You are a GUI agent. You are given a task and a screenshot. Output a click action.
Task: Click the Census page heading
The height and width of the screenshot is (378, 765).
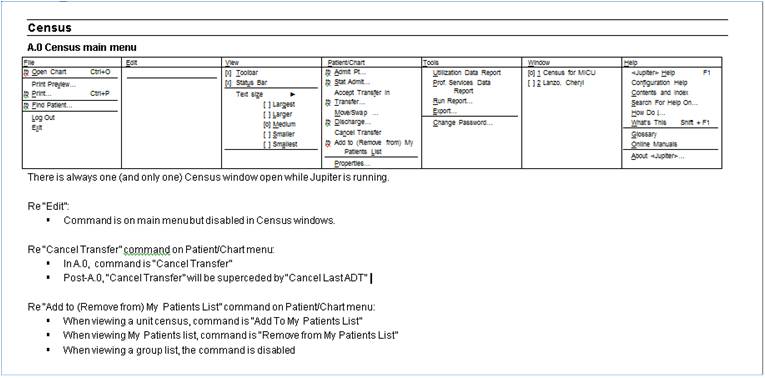49,28
